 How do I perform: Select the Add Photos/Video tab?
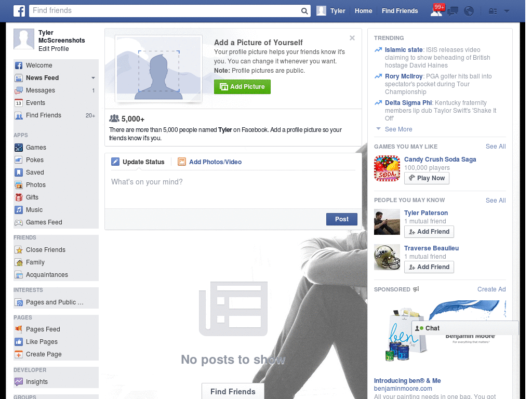(210, 162)
